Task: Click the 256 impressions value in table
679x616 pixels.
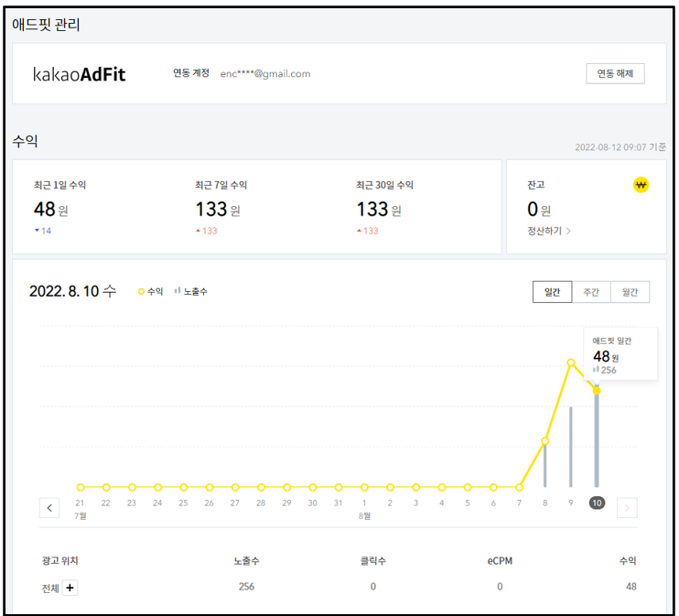Action: coord(246,587)
